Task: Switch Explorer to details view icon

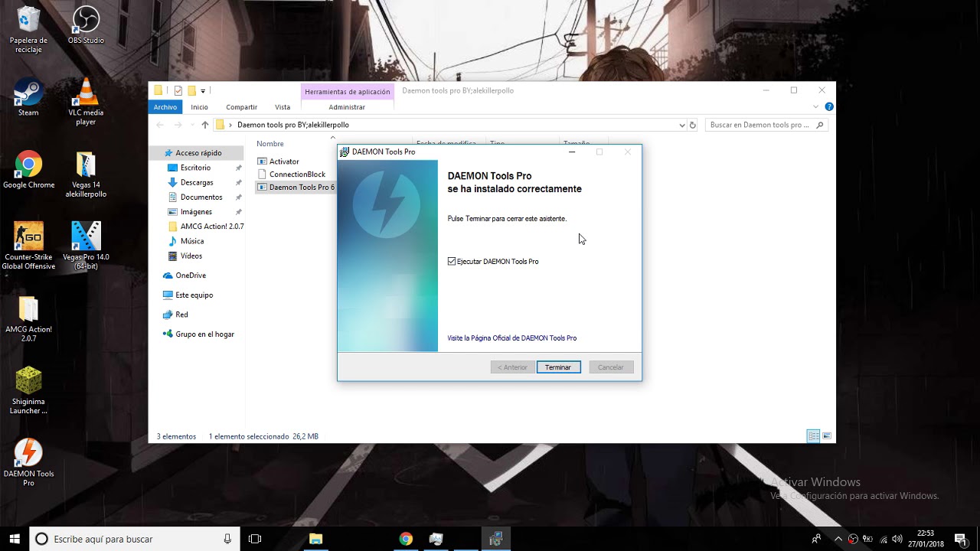Action: coord(813,436)
